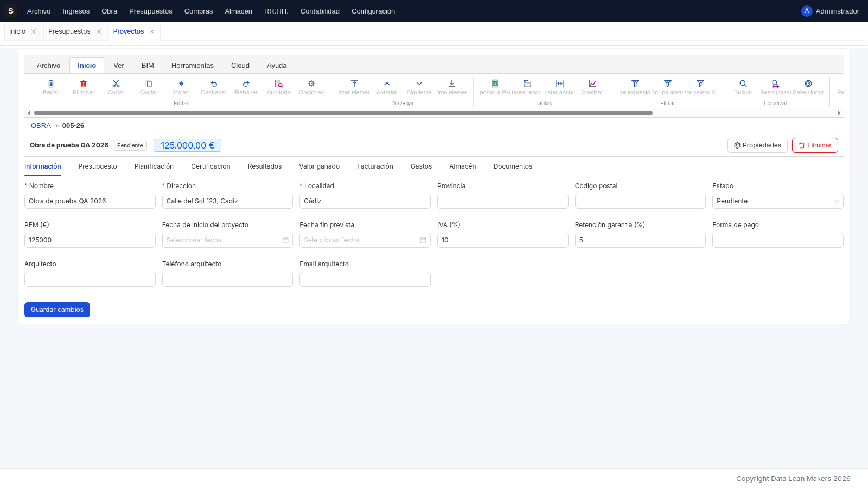Click the Analizar chart icon
The image size is (868, 488).
(592, 84)
